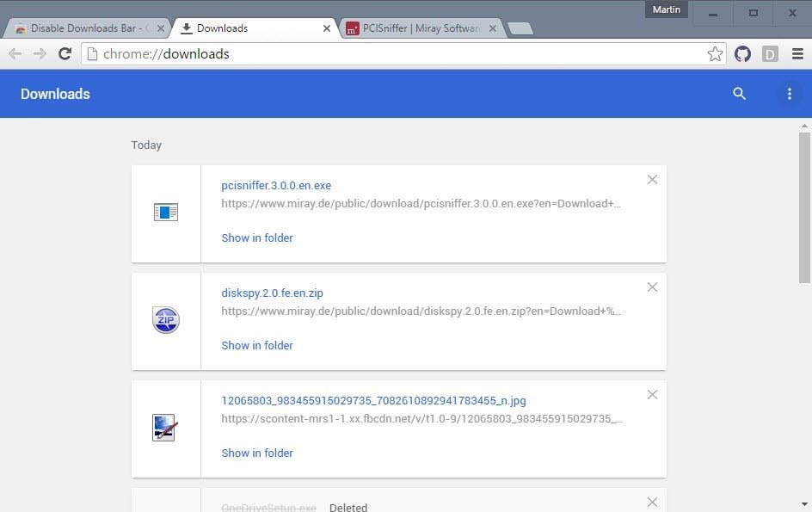Open the pcisniffer.3.0.0.en.exe file link
This screenshot has height=512, width=812.
(276, 186)
